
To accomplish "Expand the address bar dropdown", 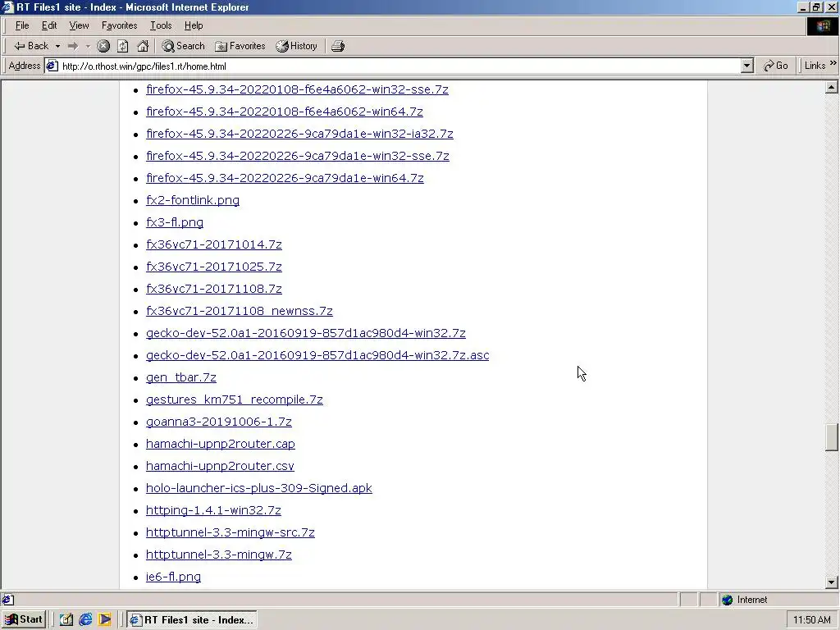I will pos(747,66).
